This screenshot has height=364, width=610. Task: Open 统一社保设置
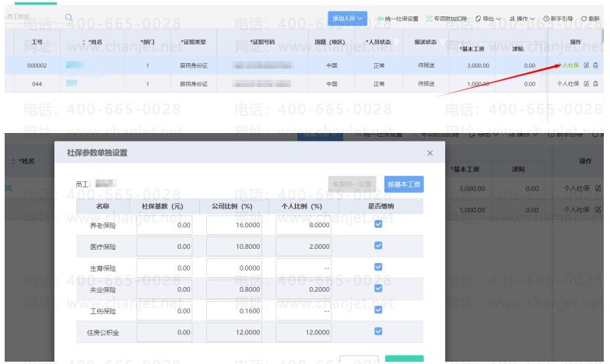coord(398,19)
